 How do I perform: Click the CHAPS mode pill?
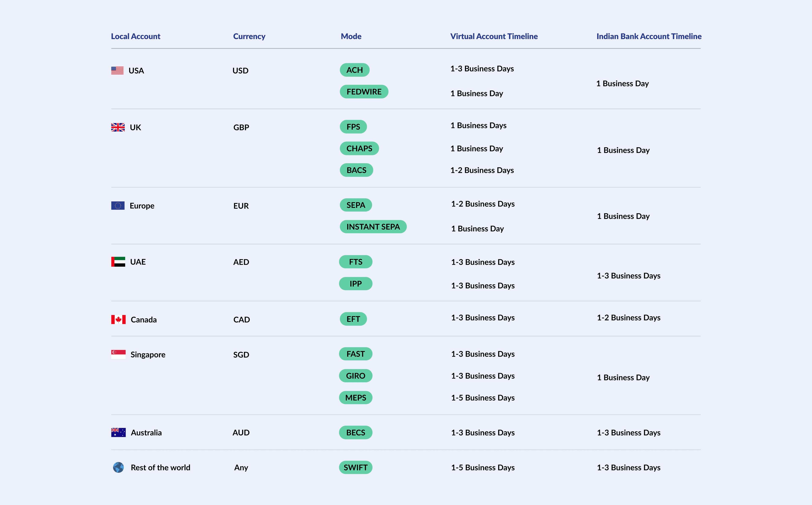[x=359, y=148]
